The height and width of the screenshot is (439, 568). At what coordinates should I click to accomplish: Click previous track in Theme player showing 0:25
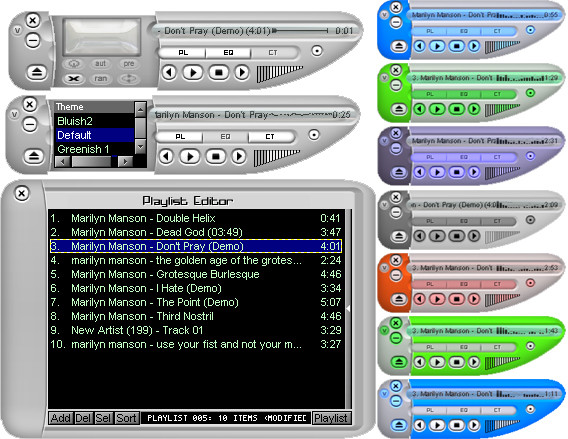(x=166, y=156)
